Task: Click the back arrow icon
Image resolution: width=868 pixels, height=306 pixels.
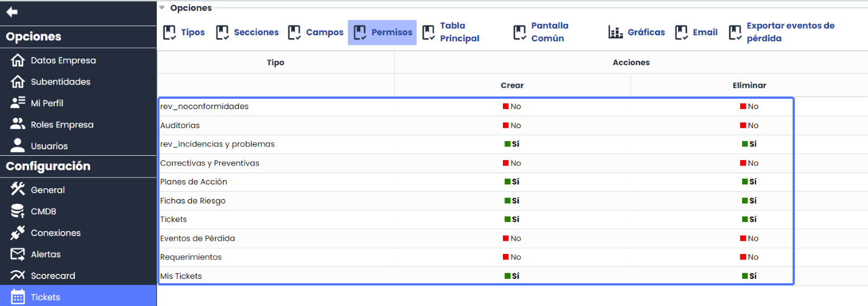Action: [12, 12]
